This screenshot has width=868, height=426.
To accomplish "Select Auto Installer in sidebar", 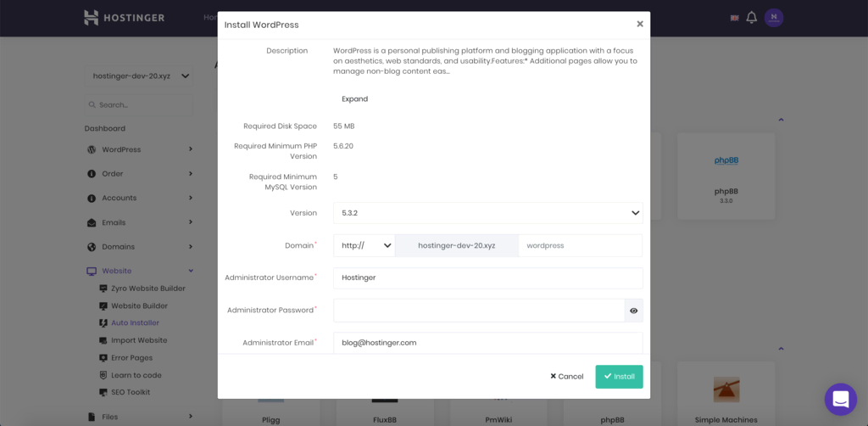I will coord(135,322).
